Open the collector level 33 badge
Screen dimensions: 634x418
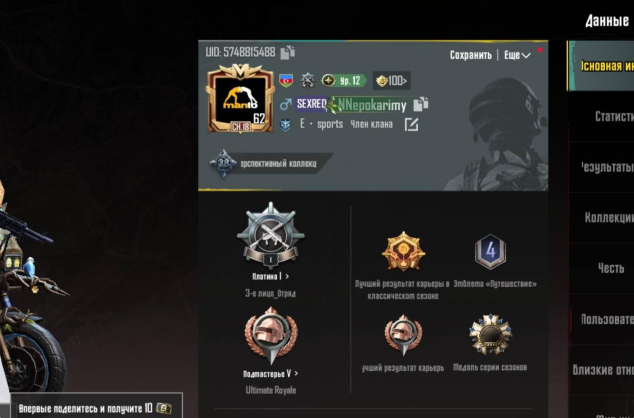(223, 163)
